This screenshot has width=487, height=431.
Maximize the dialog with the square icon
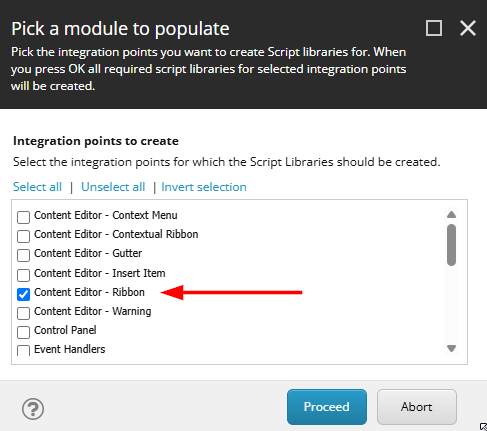[x=434, y=28]
